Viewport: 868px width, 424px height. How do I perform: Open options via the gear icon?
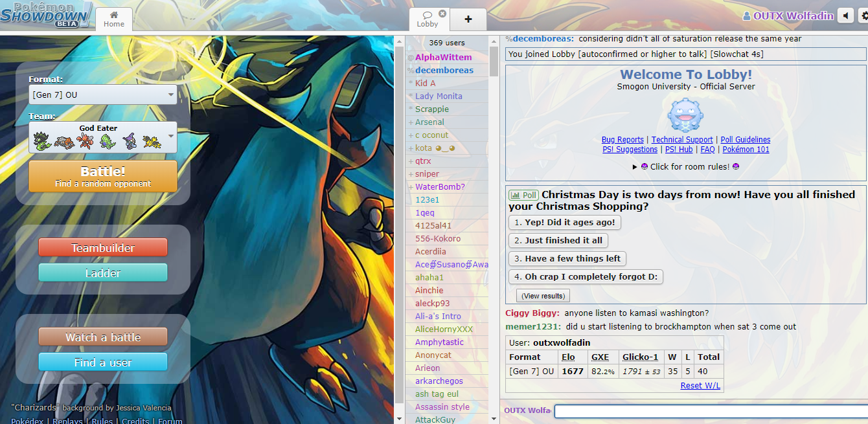pos(863,16)
